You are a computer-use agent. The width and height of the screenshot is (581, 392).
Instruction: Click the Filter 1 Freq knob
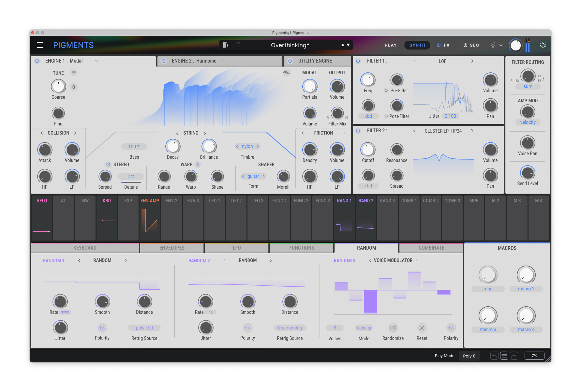pyautogui.click(x=368, y=80)
